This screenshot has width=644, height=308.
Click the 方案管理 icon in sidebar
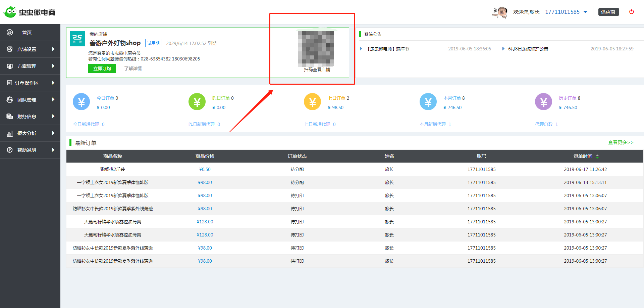(x=10, y=66)
